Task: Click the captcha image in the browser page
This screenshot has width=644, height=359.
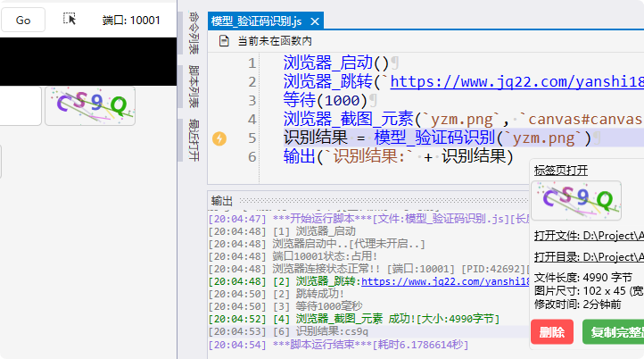Action: [x=90, y=105]
